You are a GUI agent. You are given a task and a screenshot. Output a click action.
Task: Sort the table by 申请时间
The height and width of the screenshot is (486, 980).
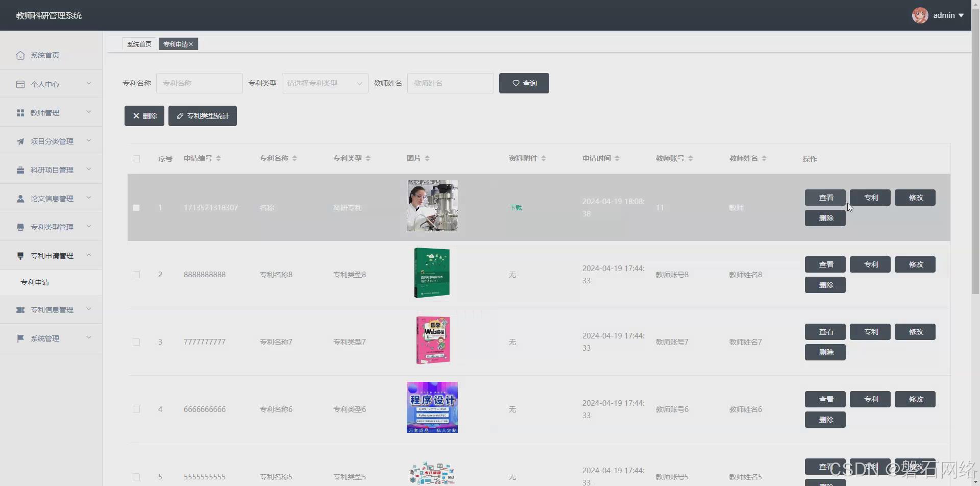(617, 158)
